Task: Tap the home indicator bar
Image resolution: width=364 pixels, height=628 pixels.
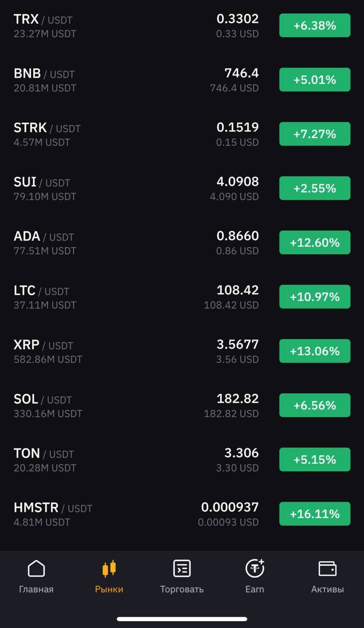Action: [182, 619]
